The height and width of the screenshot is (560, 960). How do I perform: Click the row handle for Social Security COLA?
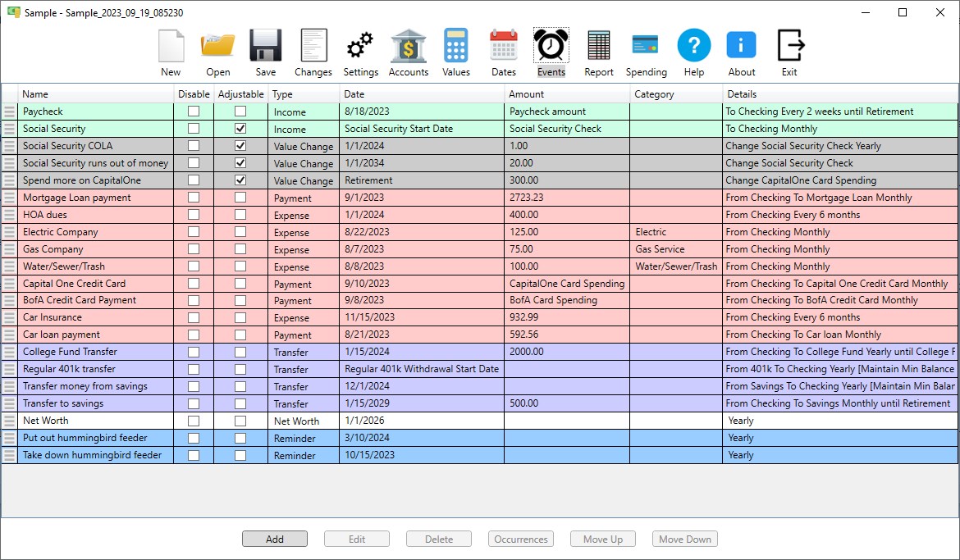9,146
